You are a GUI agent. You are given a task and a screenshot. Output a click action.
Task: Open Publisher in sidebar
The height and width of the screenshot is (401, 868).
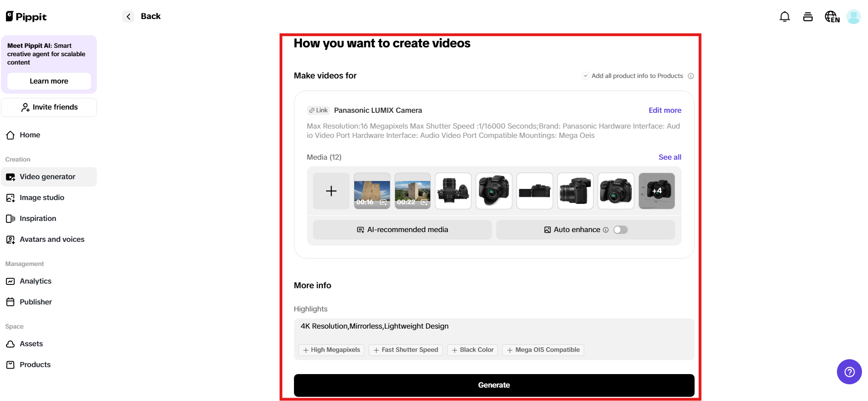49,302
